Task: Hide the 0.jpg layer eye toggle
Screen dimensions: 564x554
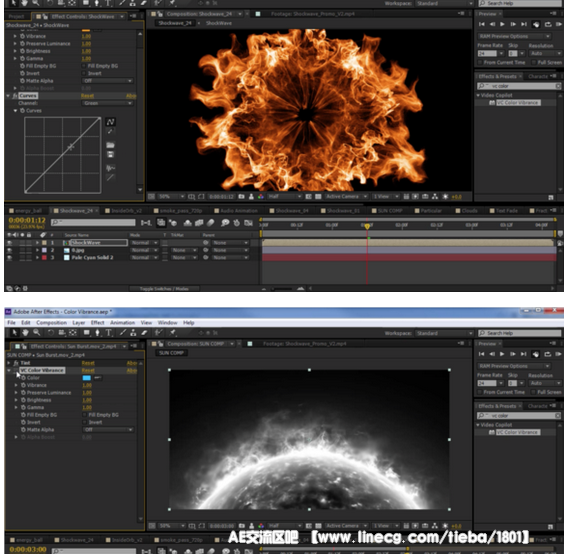Action: pyautogui.click(x=9, y=250)
